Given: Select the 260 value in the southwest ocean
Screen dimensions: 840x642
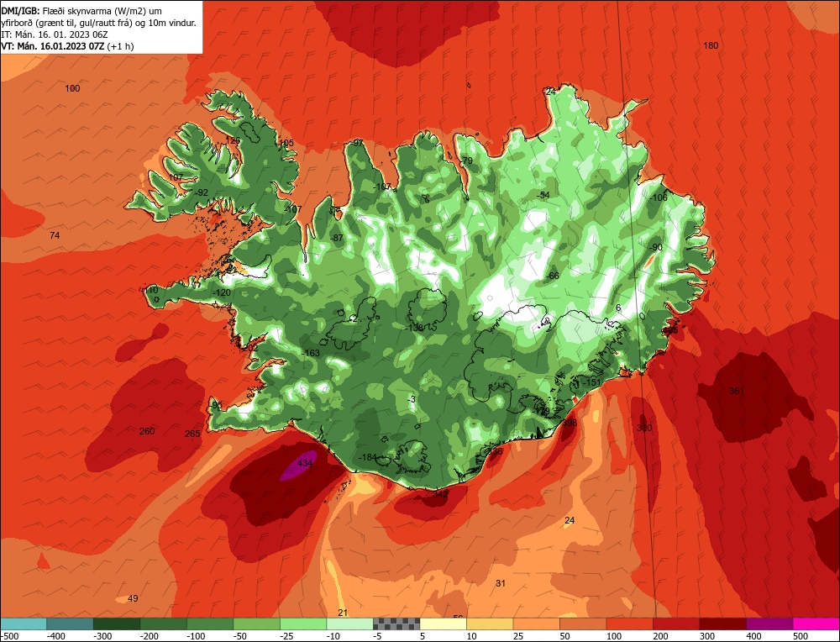Looking at the screenshot, I should coord(147,431).
